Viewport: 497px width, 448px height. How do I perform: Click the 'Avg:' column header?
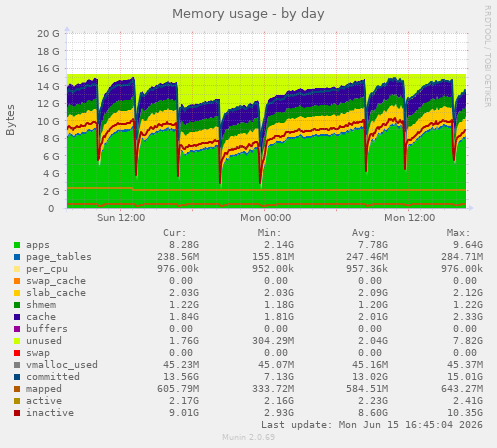pos(364,233)
